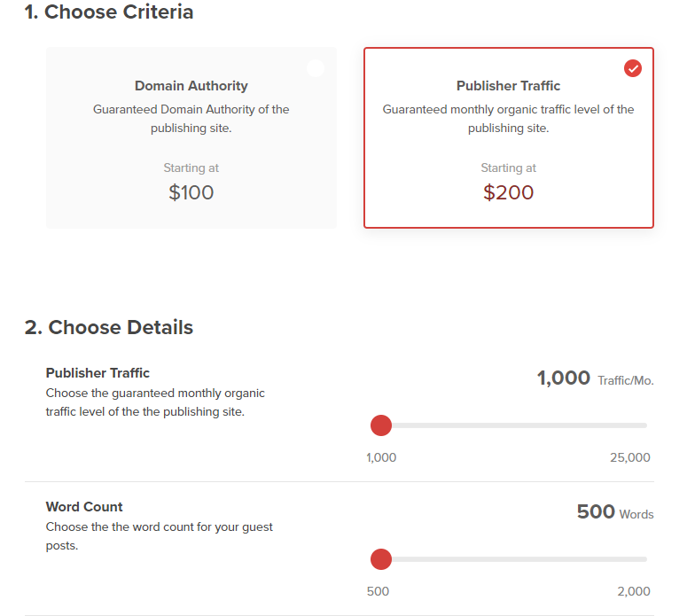Click the Publisher Traffic slider handle
Viewport: 687px width, 616px height.
[381, 425]
